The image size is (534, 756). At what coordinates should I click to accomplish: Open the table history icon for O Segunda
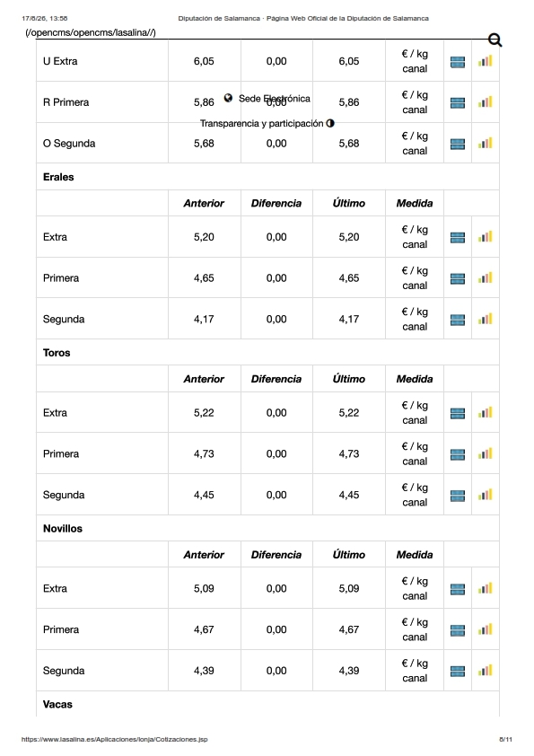[458, 144]
